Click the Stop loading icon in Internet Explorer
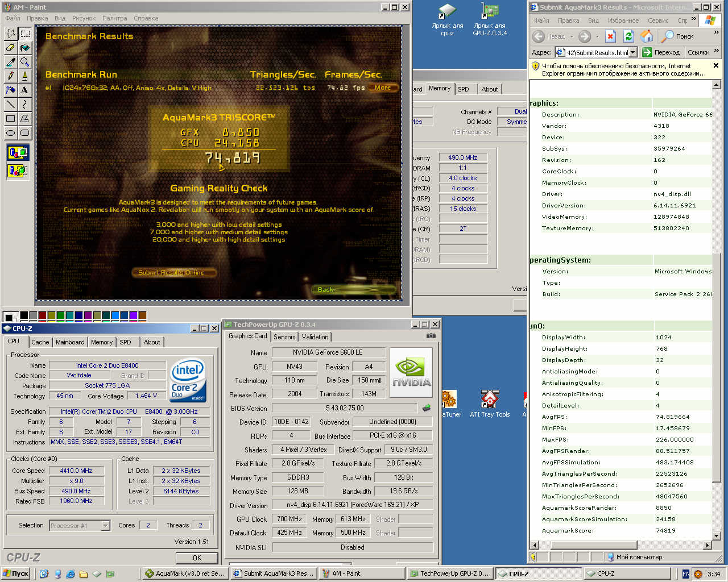 [610, 36]
